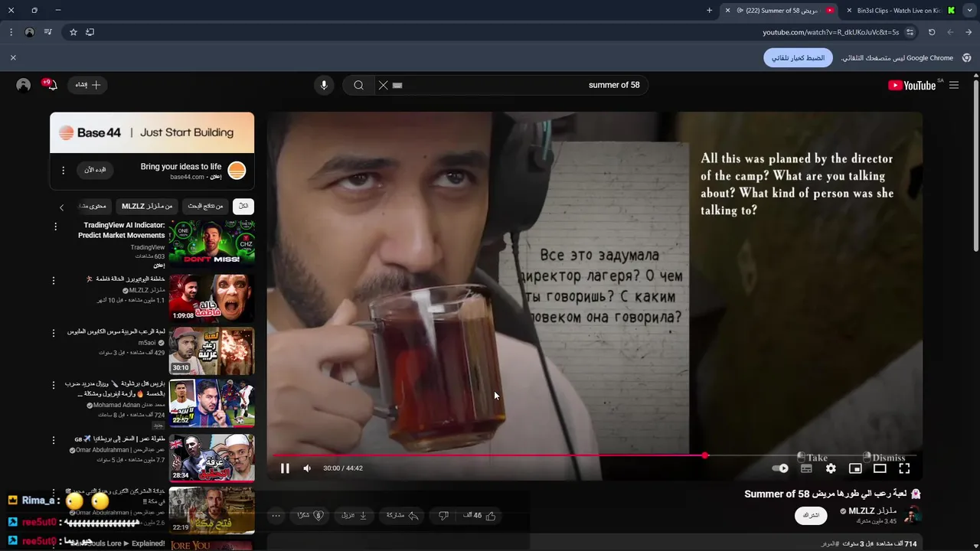Viewport: 980px width, 551px height.
Task: Open Base 44 ad banner
Action: coord(152,132)
